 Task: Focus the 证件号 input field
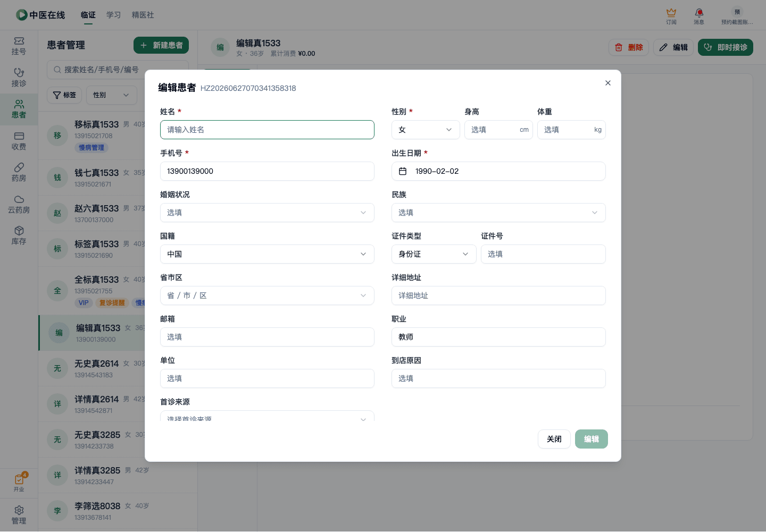coord(543,254)
